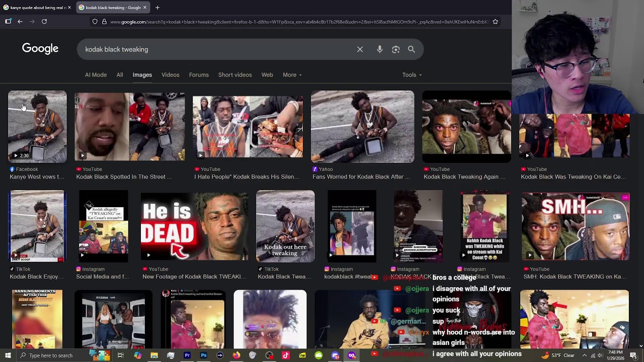The height and width of the screenshot is (362, 644).
Task: Open link 'Kodak Black Was Tweaking On Kai Ce...'
Action: tap(574, 177)
